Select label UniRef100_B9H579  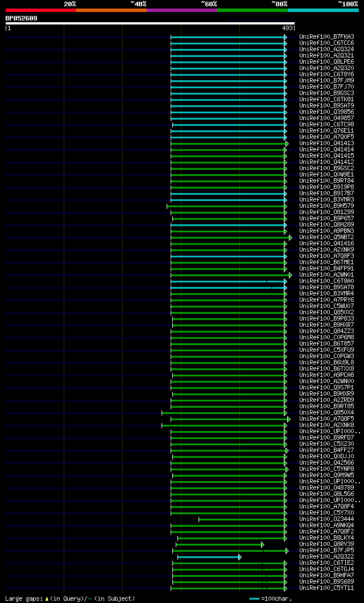coord(327,206)
